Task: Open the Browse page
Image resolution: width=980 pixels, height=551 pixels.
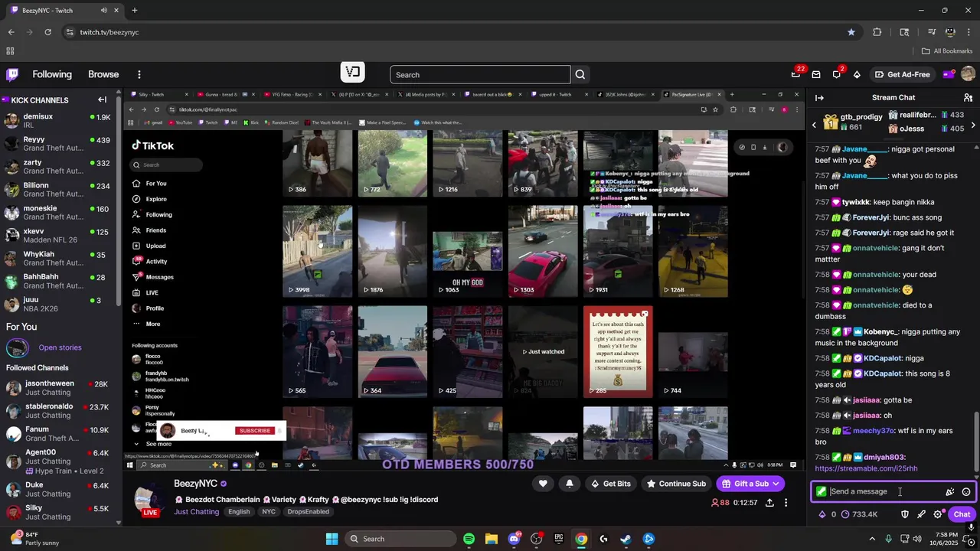Action: [103, 74]
